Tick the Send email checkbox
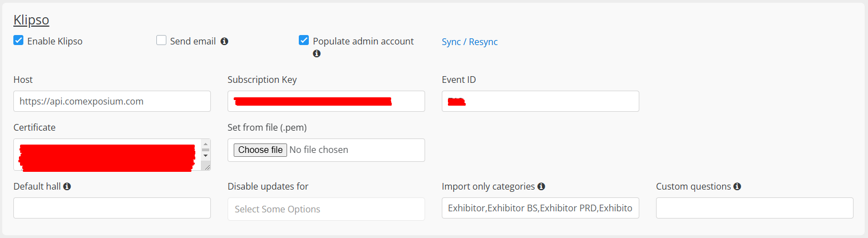 pos(161,40)
